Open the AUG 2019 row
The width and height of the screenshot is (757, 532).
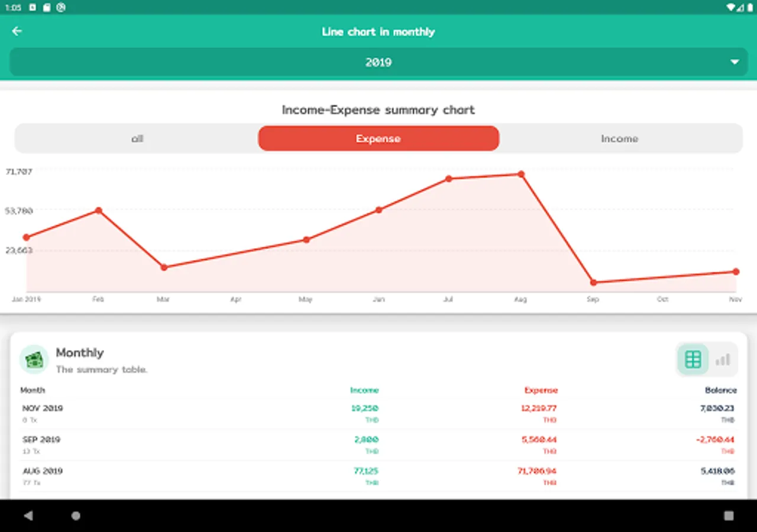(378, 476)
